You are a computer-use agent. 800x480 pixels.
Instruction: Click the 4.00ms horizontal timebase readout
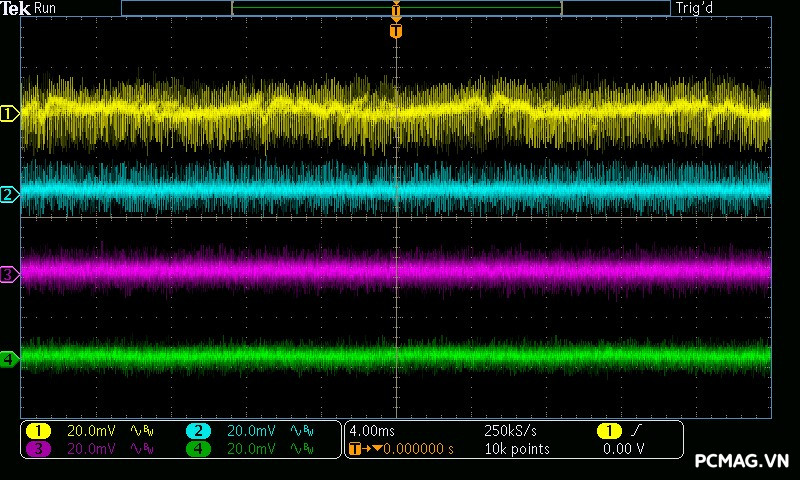372,430
